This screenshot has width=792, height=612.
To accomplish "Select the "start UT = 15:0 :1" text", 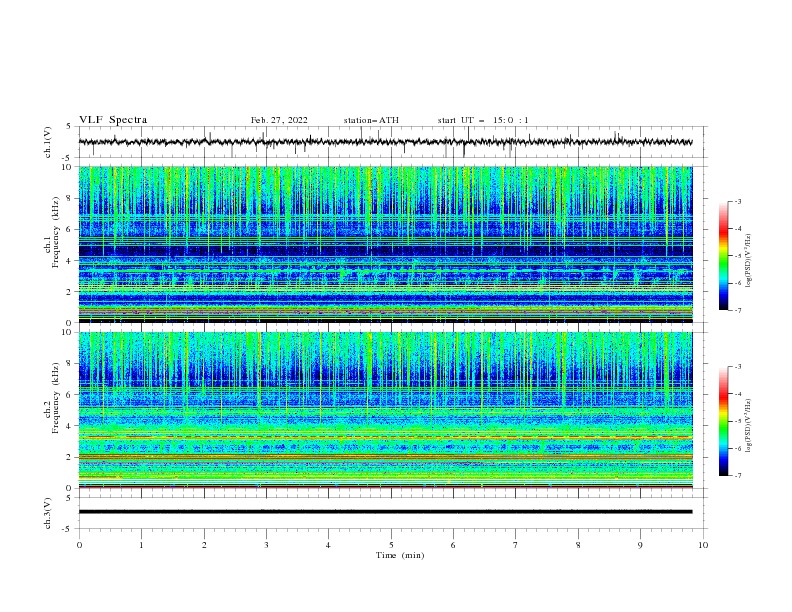I will (483, 120).
